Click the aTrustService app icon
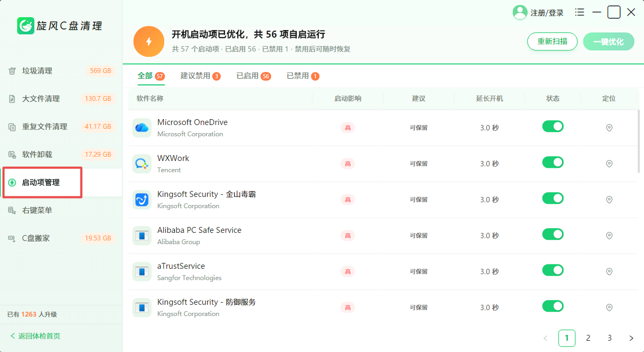Image resolution: width=644 pixels, height=352 pixels. [142, 272]
